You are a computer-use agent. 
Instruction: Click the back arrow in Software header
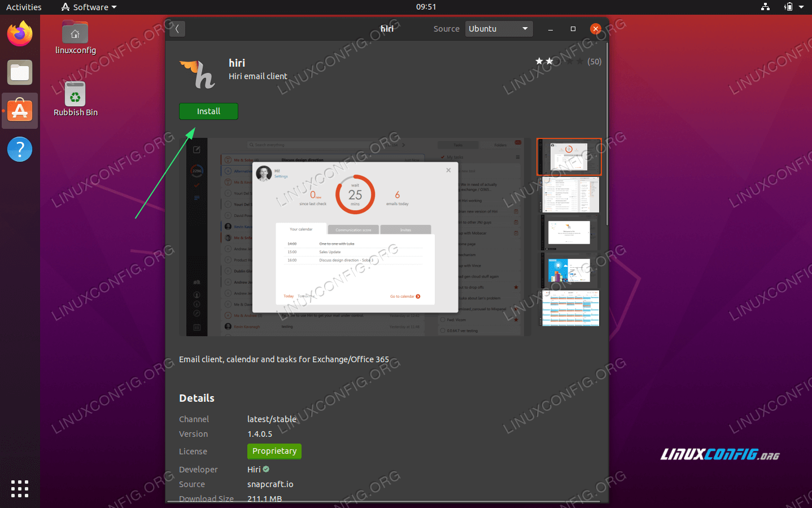[177, 29]
